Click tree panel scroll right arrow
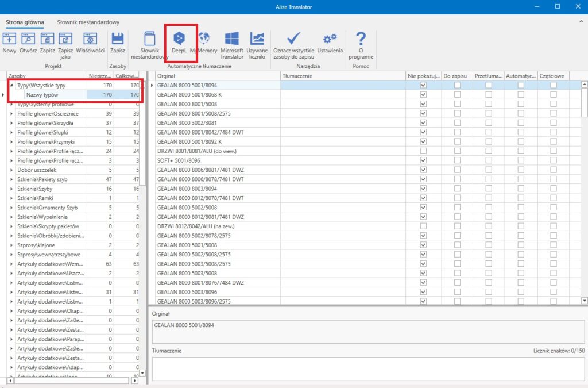This screenshot has height=388, width=588. [135, 381]
